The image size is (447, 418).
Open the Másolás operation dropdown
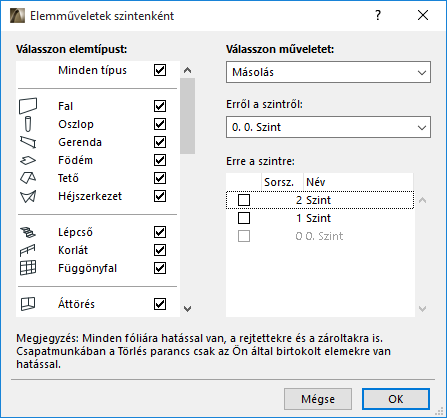pos(328,72)
